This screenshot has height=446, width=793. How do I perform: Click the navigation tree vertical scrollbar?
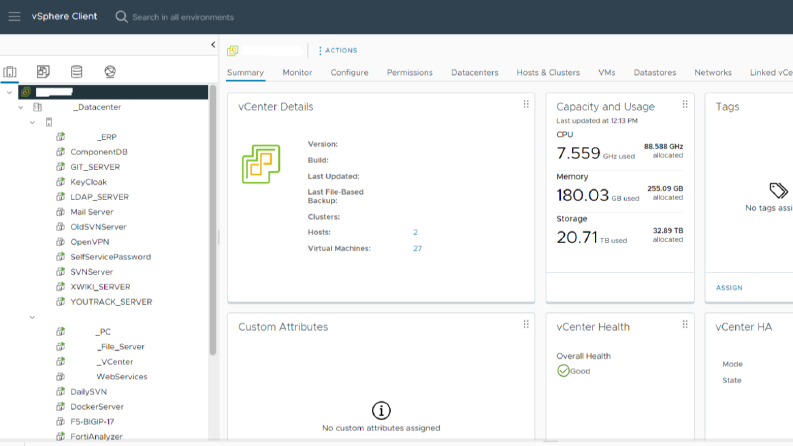pos(213,220)
